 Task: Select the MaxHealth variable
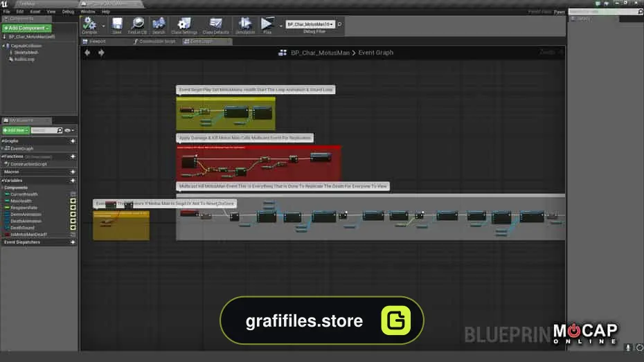pos(19,201)
